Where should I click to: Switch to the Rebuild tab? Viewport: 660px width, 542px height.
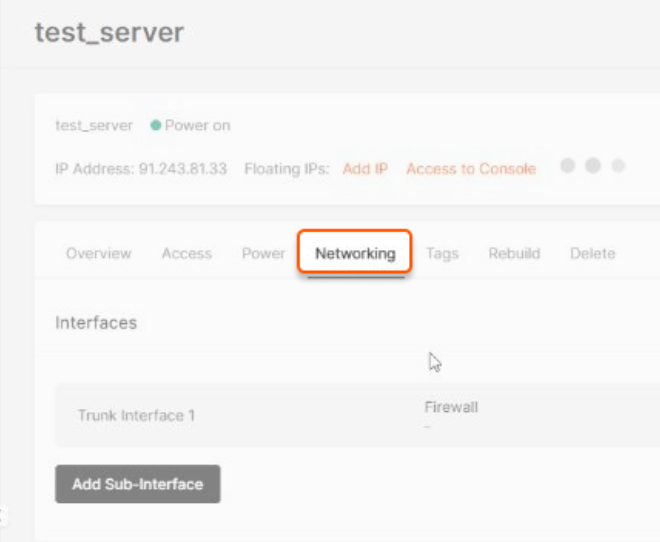(x=514, y=253)
